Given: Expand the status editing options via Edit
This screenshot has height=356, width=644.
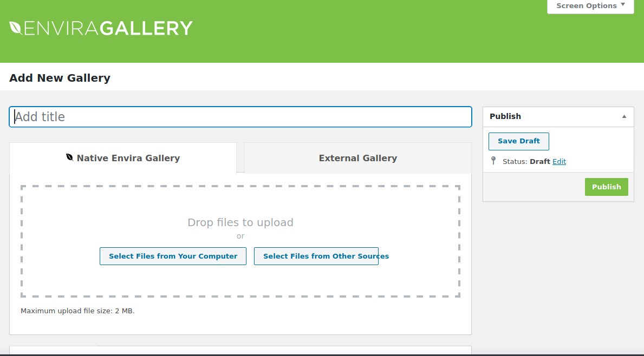Looking at the screenshot, I should (x=559, y=161).
